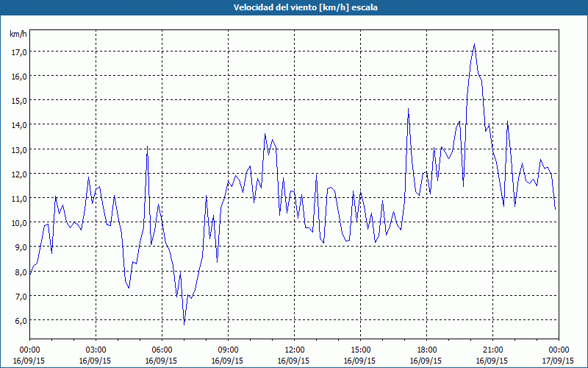Click the 18:00 time axis label

[x=427, y=350]
